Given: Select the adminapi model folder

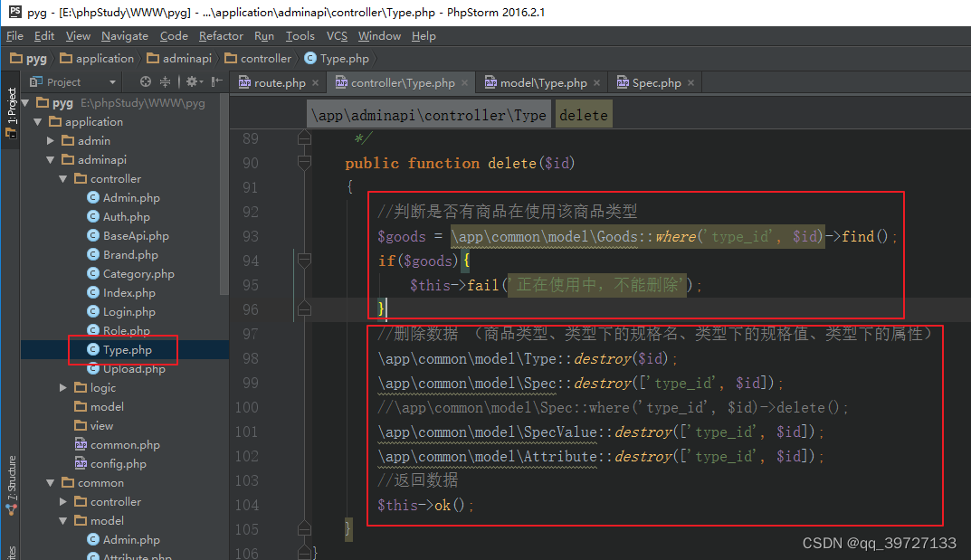Looking at the screenshot, I should coord(99,406).
